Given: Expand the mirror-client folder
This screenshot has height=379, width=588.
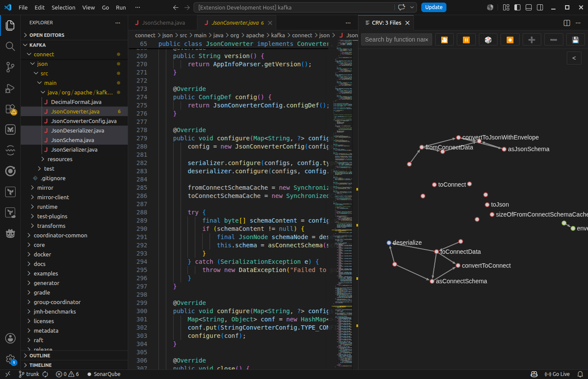Looking at the screenshot, I should pyautogui.click(x=74, y=197).
